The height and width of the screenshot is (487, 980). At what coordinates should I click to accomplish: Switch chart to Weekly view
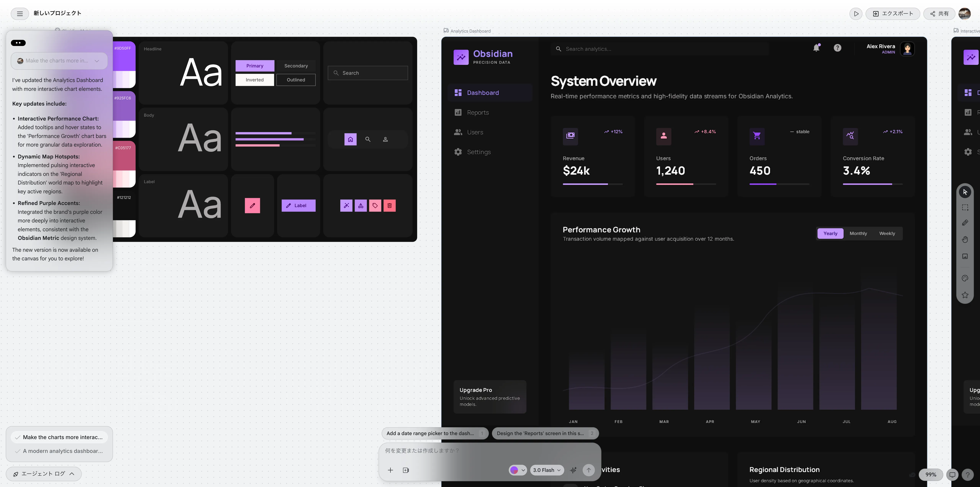point(887,233)
